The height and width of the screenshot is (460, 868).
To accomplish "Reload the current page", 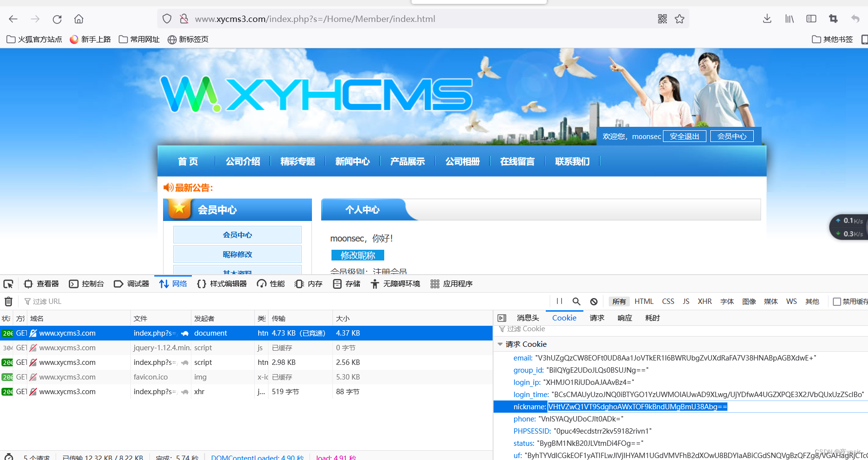I will point(57,19).
